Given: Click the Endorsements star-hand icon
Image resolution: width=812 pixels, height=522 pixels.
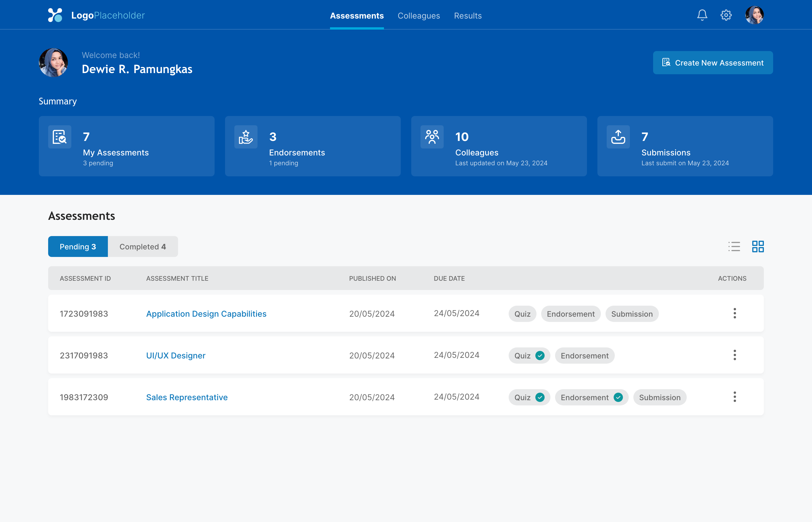Looking at the screenshot, I should pos(246,137).
